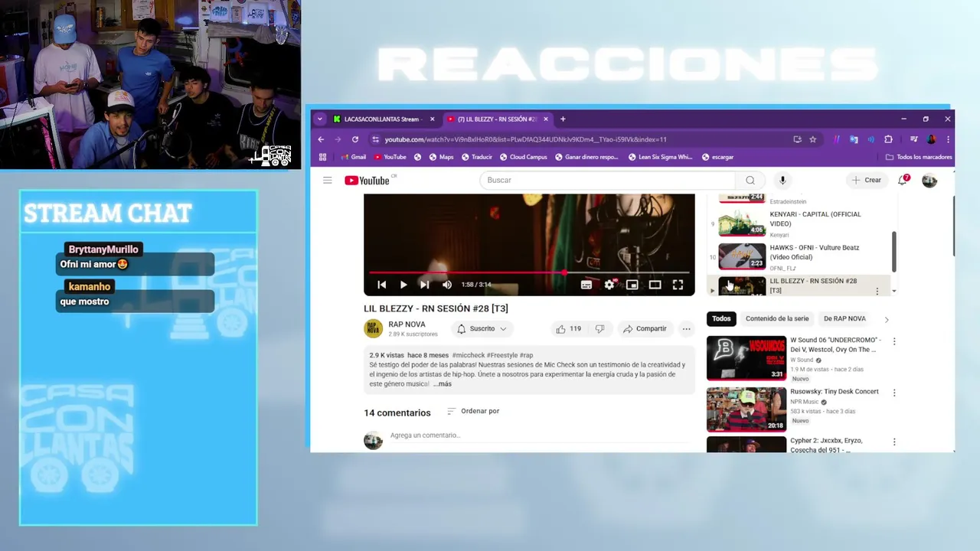980x551 pixels.
Task: Open Todos los marcadores folder
Action: click(x=919, y=157)
